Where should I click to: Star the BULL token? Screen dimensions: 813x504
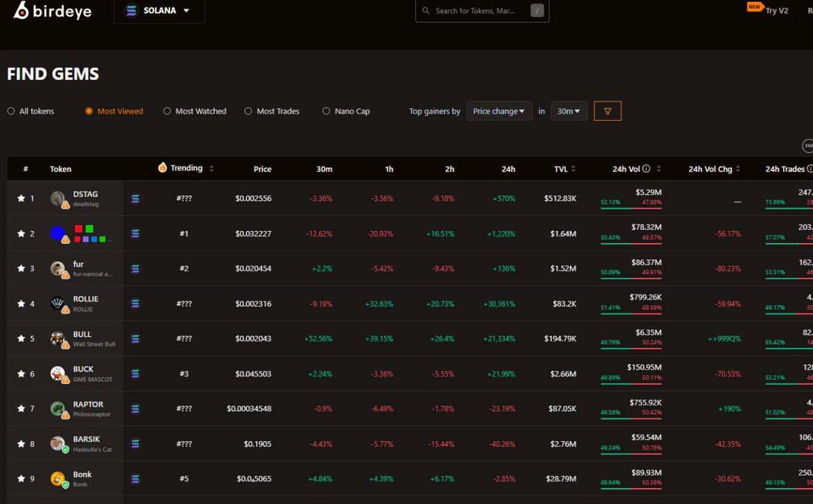coord(21,339)
